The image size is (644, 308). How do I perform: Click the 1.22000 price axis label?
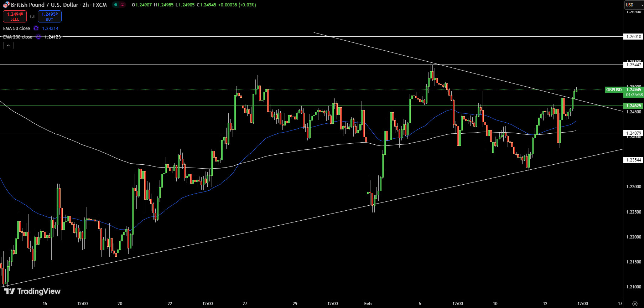tap(634, 237)
